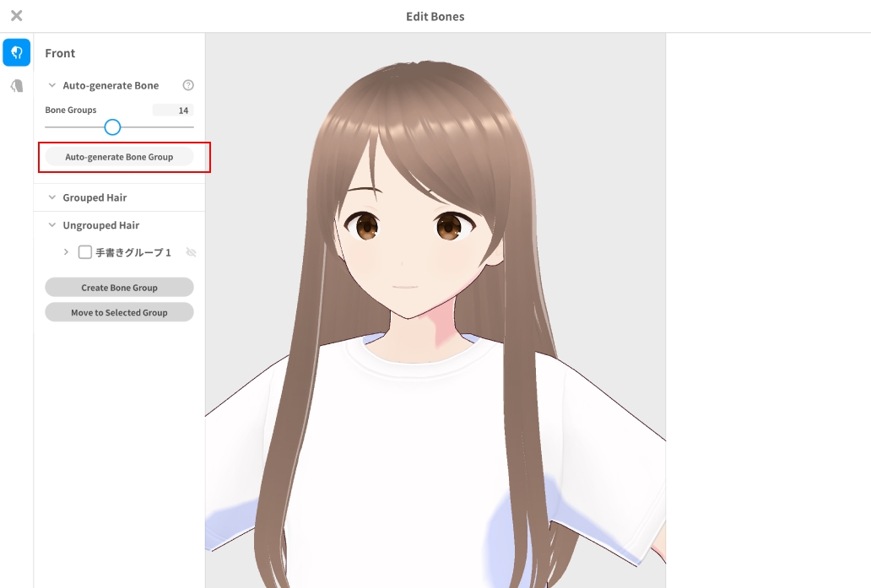Select the 手書きグループ1 group name
This screenshot has height=588, width=871.
click(x=133, y=252)
